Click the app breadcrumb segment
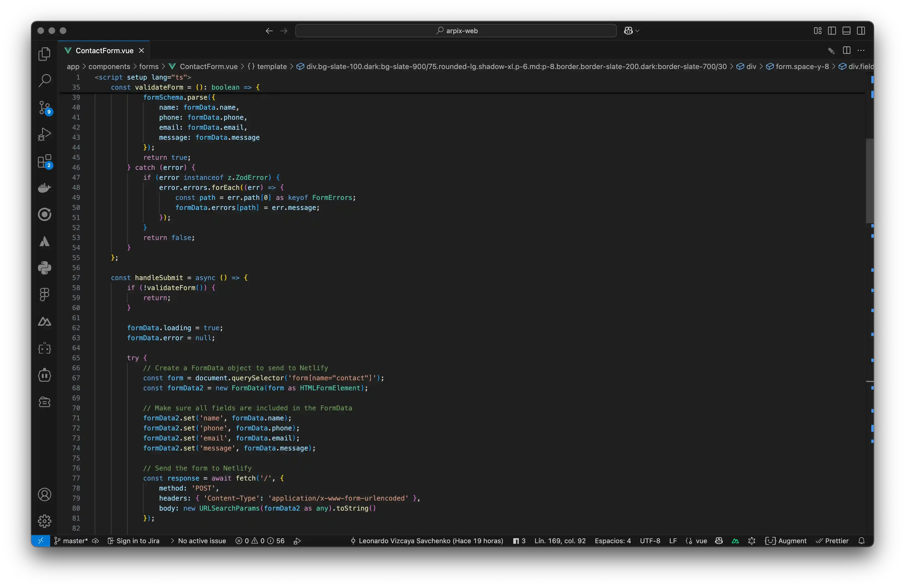The height and width of the screenshot is (588, 905). [73, 67]
